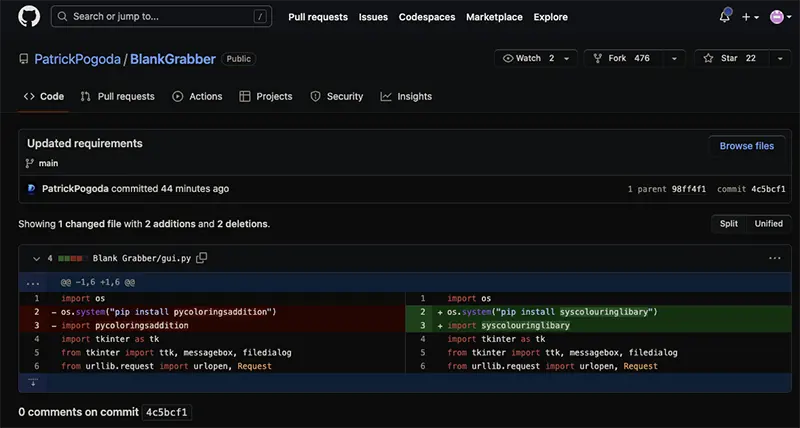The height and width of the screenshot is (428, 800).
Task: Collapse the gui.py file diff
Action: point(36,259)
